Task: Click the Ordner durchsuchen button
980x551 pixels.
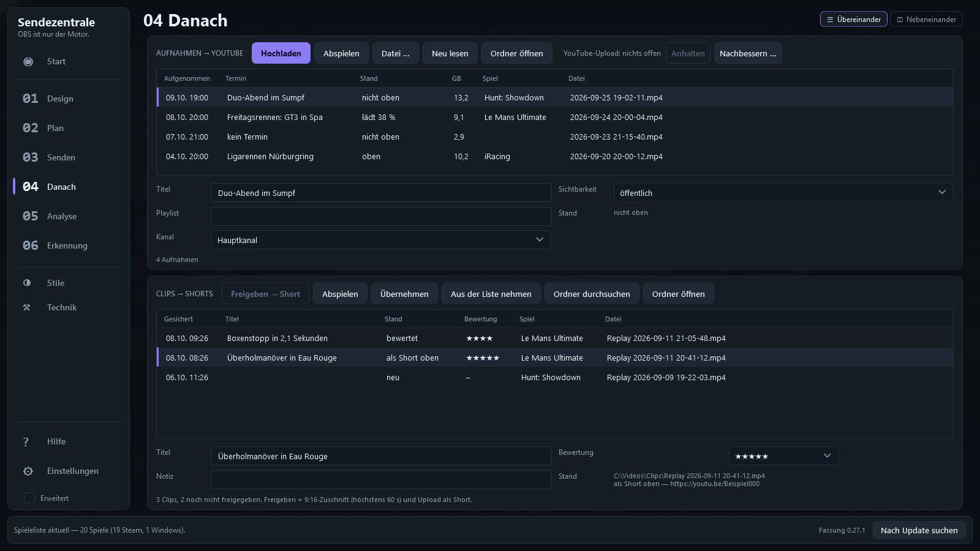Action: point(592,294)
